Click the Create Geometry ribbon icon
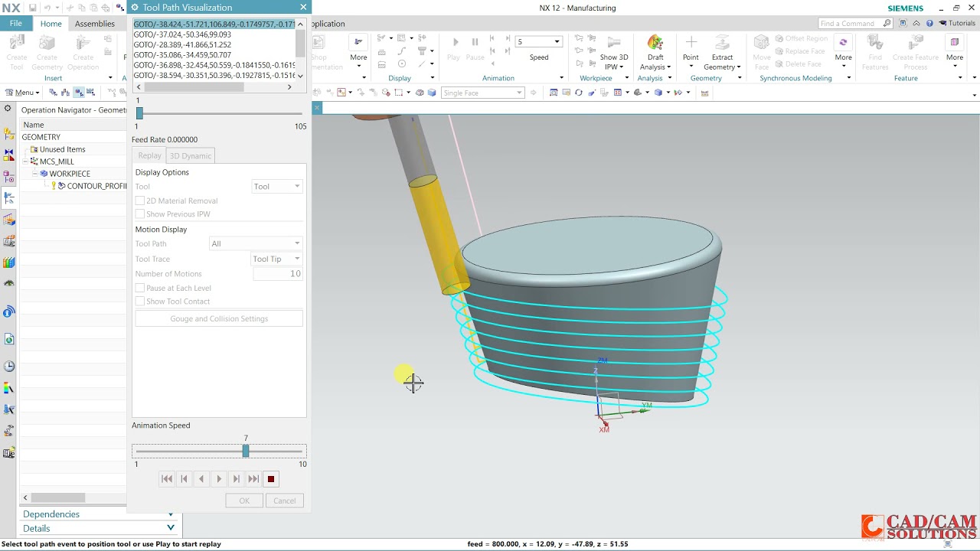 point(47,51)
